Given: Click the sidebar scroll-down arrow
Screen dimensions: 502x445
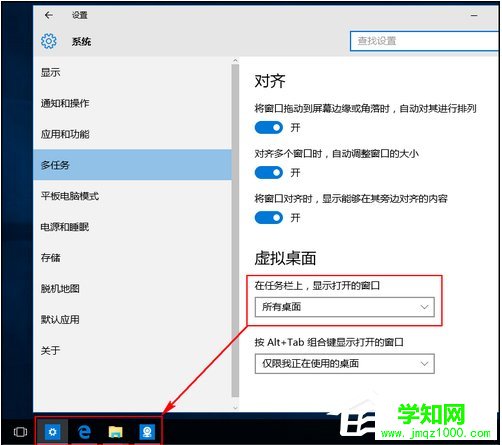Looking at the screenshot, I should click(235, 408).
